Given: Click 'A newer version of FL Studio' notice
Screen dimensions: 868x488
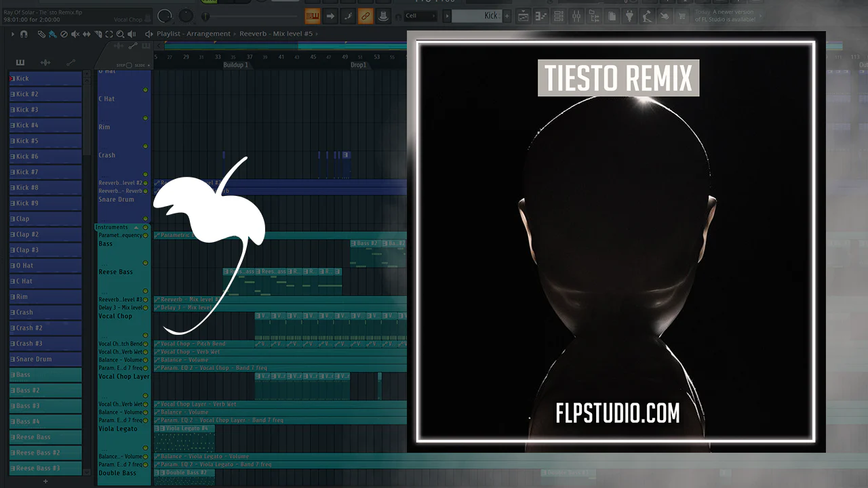Looking at the screenshot, I should coord(726,16).
